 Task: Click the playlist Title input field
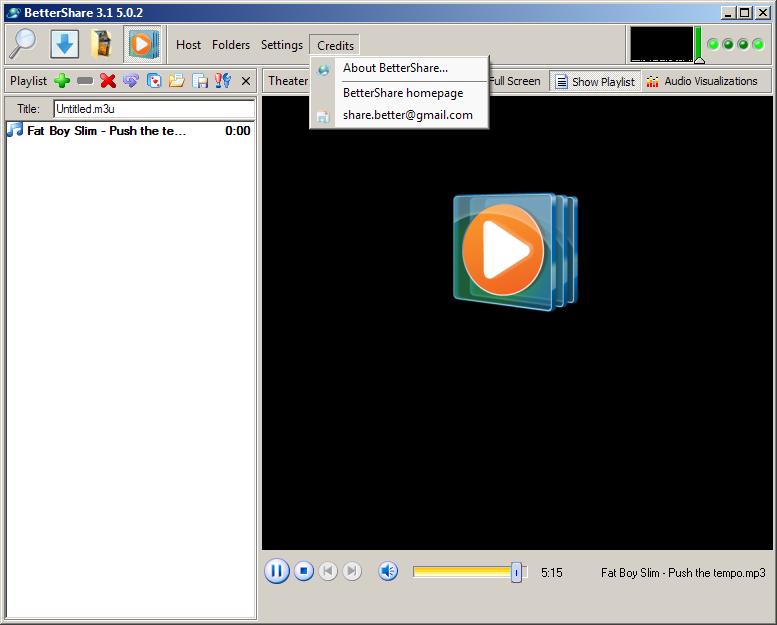coord(154,109)
